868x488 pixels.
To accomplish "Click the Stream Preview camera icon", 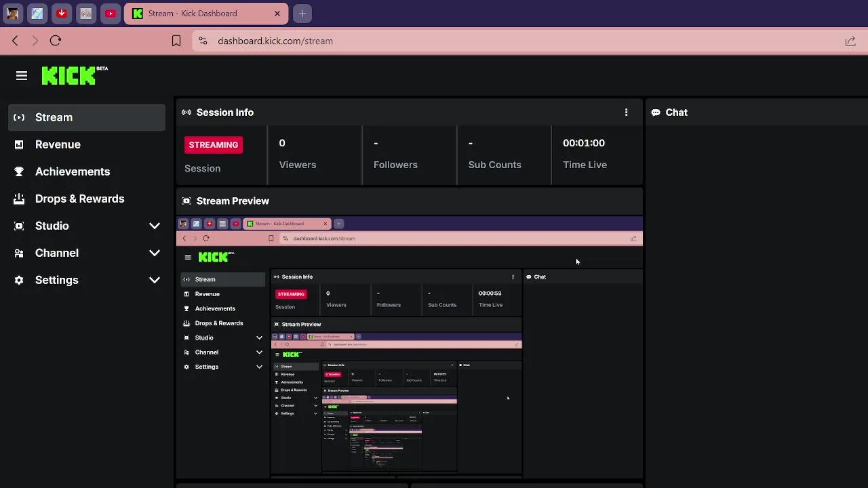I will tap(186, 201).
